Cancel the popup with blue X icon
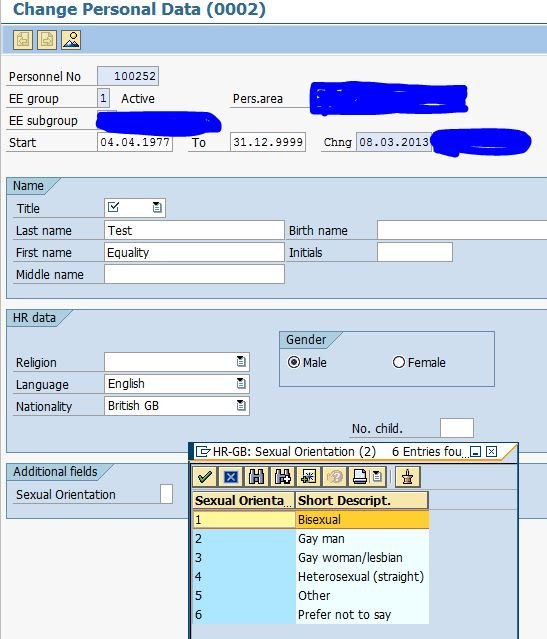The width and height of the screenshot is (547, 639). [x=231, y=476]
